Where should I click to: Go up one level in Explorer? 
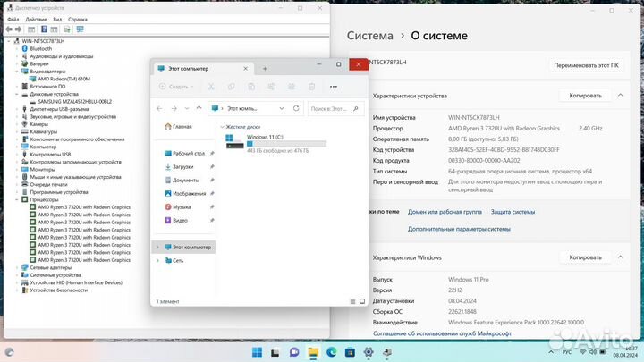pos(199,108)
